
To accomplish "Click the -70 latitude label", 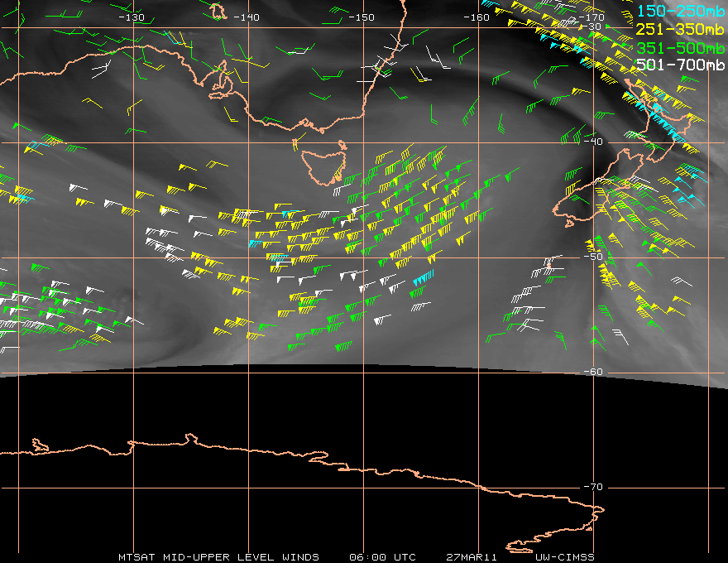I will (591, 487).
